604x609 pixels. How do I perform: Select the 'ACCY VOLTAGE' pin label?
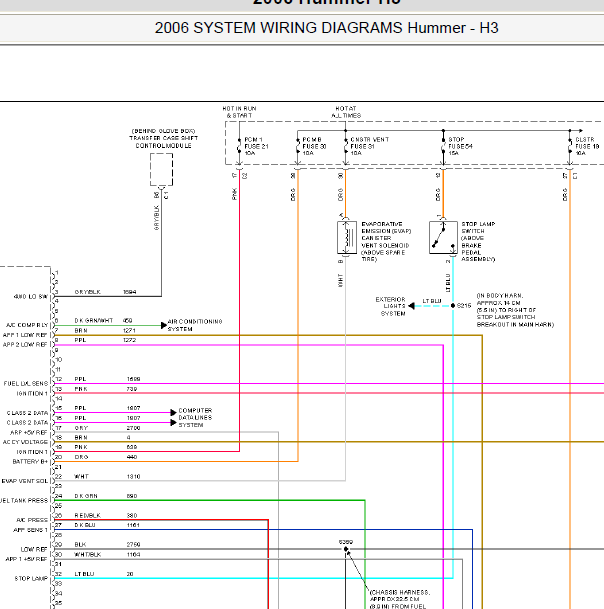[x=25, y=442]
